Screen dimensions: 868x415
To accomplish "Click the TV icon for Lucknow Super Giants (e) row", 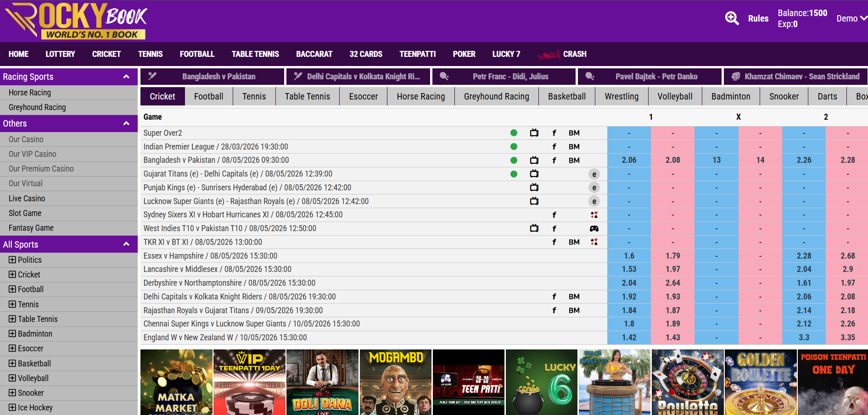I will (x=534, y=201).
